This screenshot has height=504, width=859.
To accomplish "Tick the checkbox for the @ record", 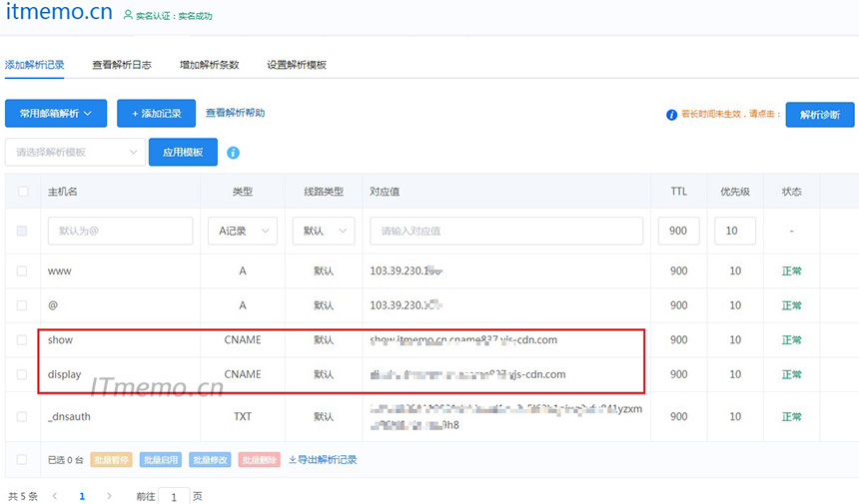I will pos(22,305).
